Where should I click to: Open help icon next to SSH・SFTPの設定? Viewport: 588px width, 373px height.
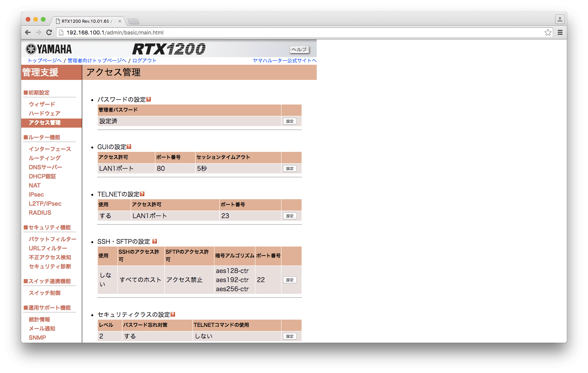[155, 241]
